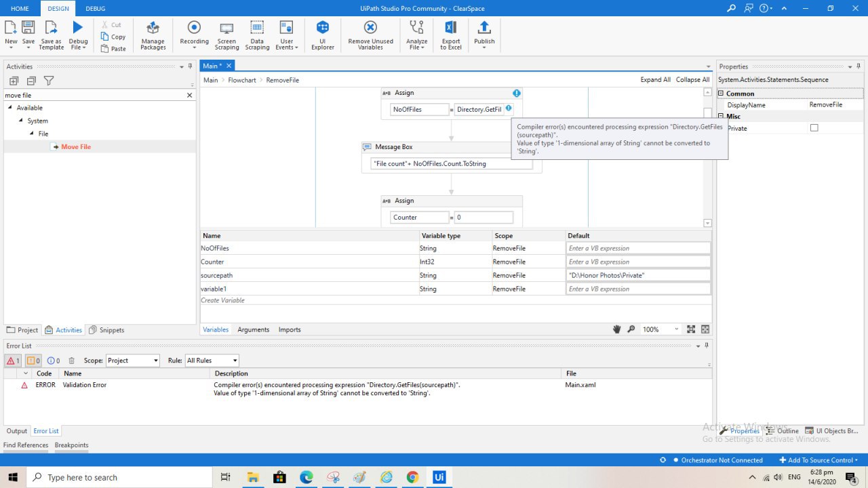Click Analyze File icon
Screen dimensions: 868x488
417,27
